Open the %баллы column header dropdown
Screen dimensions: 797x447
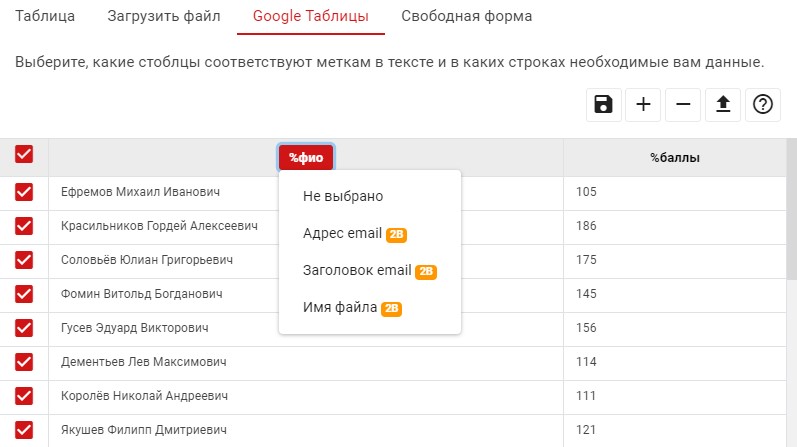[675, 158]
